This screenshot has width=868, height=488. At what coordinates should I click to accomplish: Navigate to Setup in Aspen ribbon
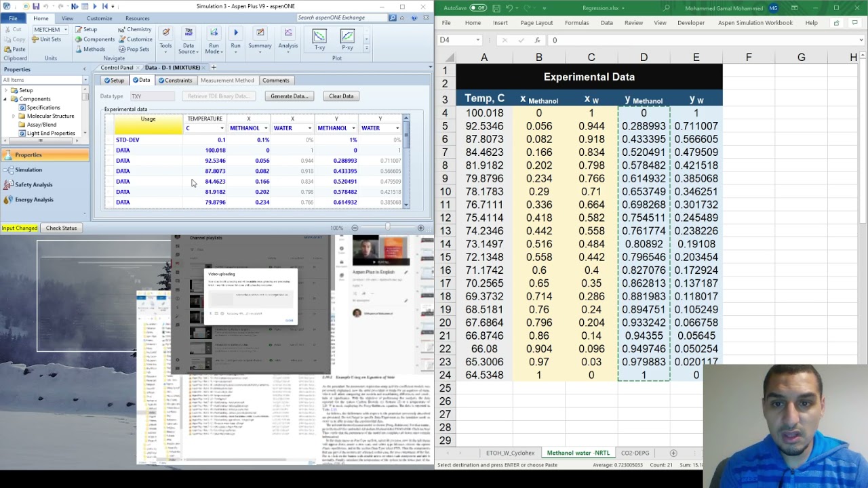[86, 30]
